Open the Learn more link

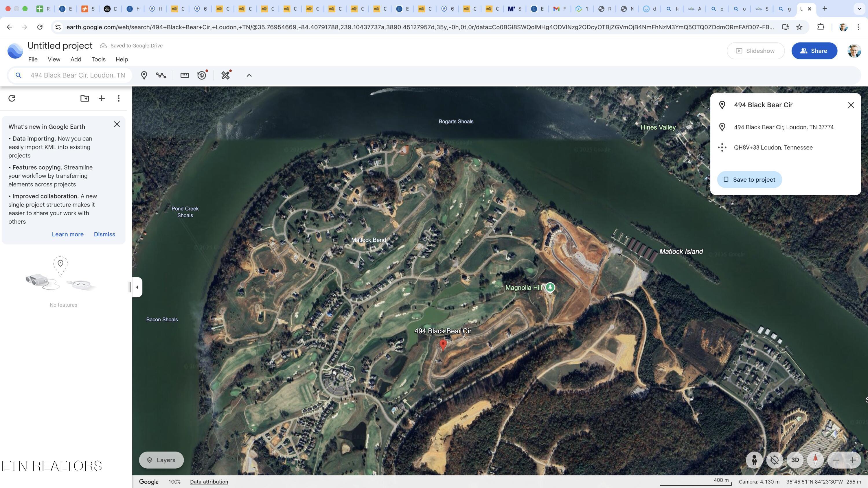(x=68, y=234)
